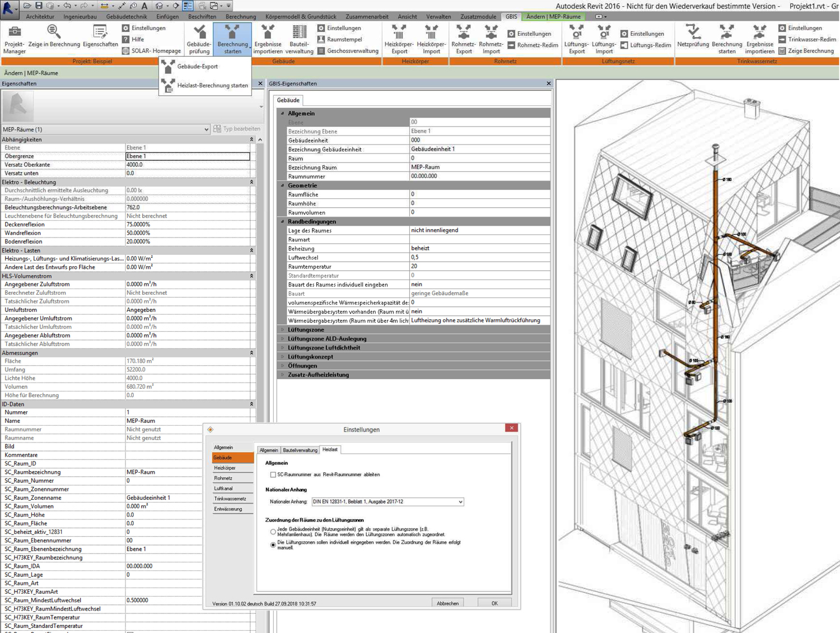Open Raumstempel tool
The image size is (840, 633).
pyautogui.click(x=339, y=39)
